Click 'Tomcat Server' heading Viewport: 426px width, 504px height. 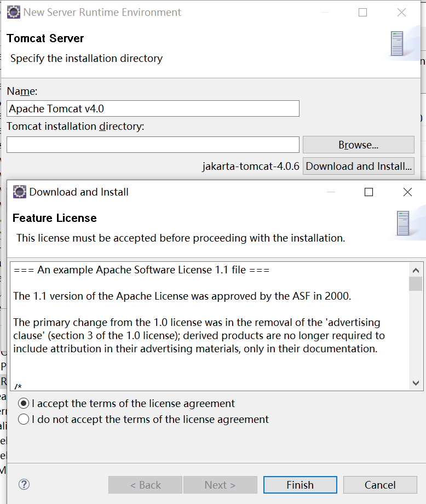[x=45, y=38]
